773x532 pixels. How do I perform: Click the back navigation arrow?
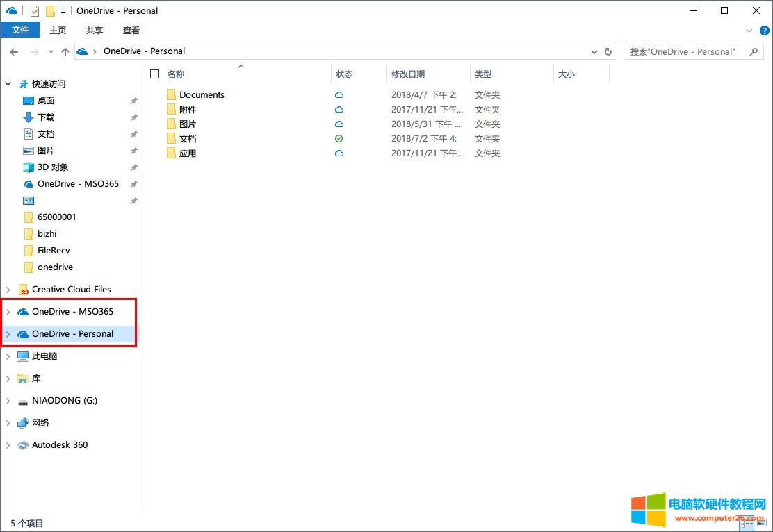coord(14,51)
